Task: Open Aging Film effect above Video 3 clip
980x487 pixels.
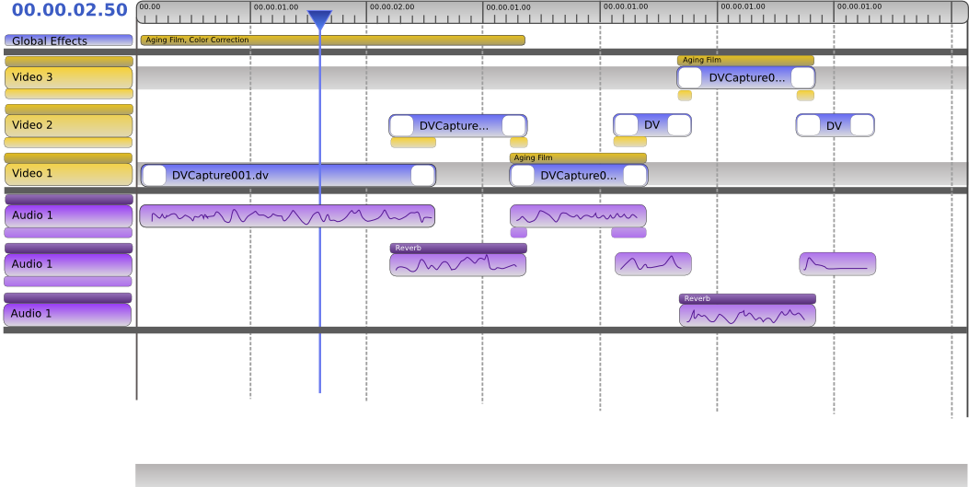Action: pos(744,60)
